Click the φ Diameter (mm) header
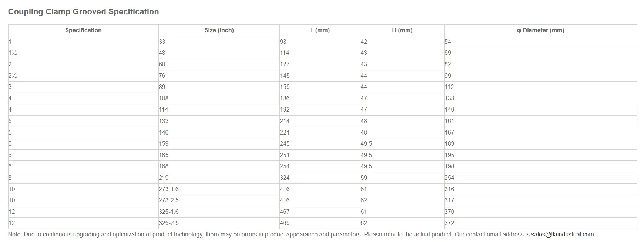This screenshot has width=644, height=242. tap(540, 30)
